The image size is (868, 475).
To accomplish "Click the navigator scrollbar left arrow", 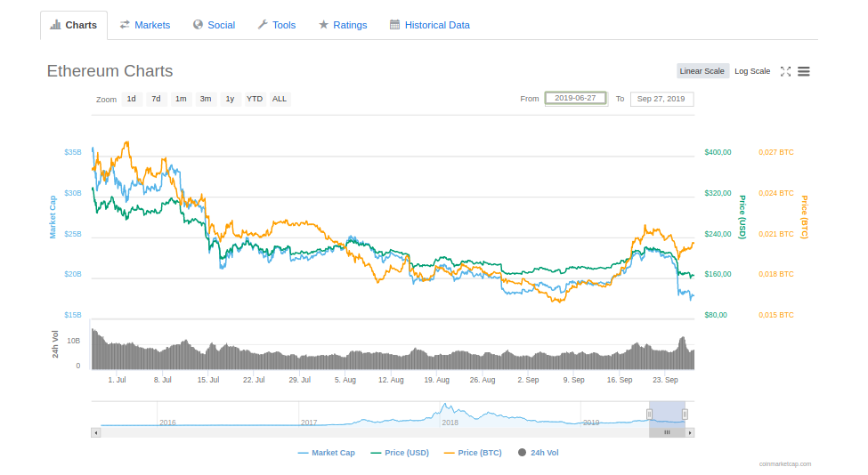I will click(x=96, y=433).
